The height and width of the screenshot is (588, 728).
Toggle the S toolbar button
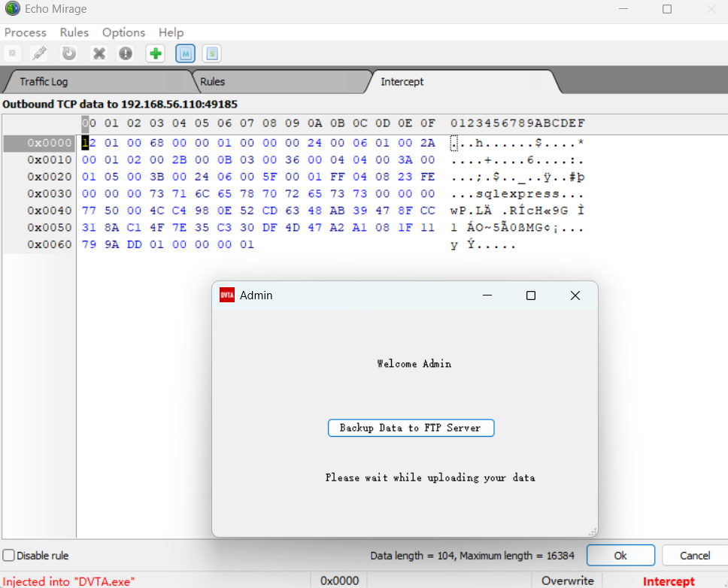click(212, 53)
